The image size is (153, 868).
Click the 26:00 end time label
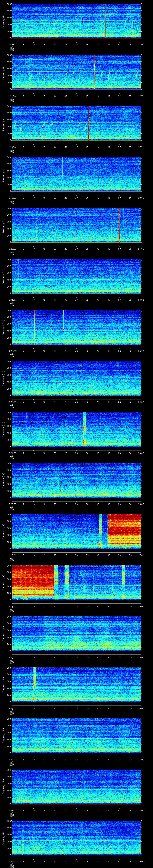(x=141, y=504)
